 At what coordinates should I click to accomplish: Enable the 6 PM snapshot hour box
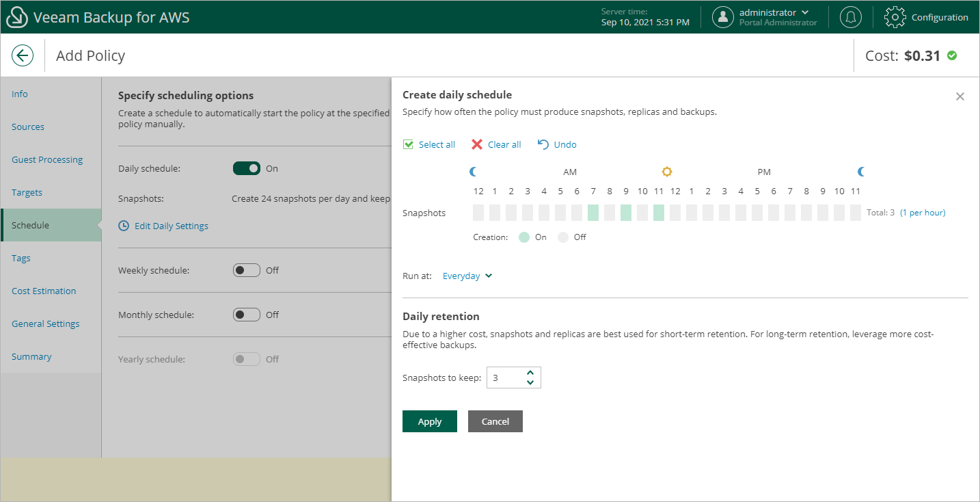774,213
